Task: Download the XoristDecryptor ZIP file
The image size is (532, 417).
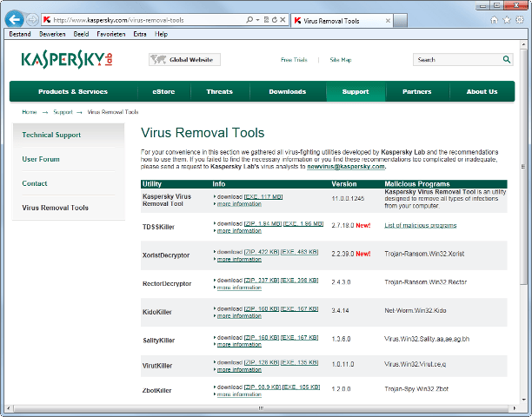Action: click(x=262, y=252)
